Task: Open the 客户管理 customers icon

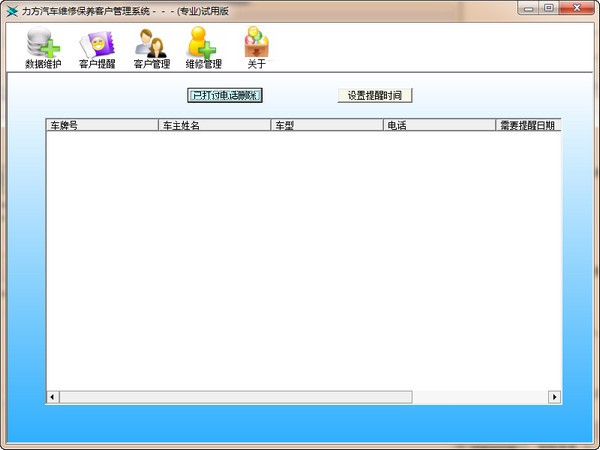Action: click(x=152, y=48)
